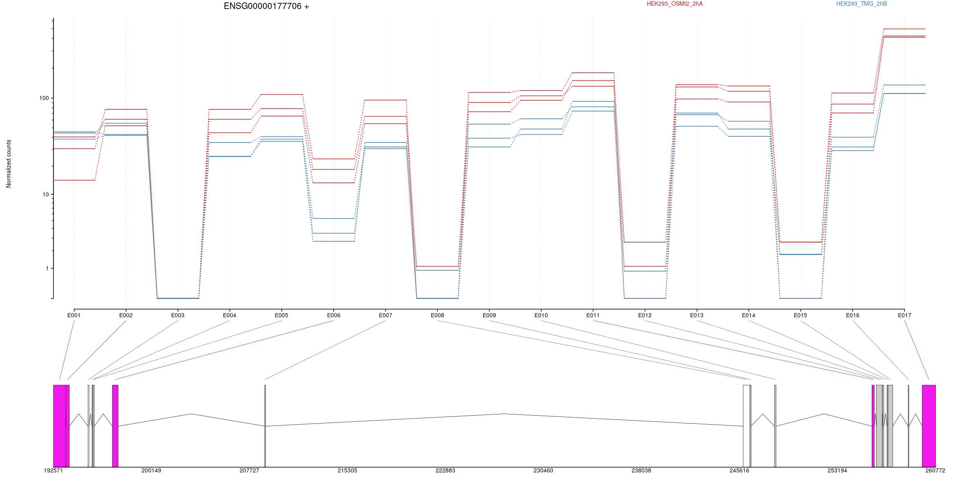Click exon label E008

click(x=437, y=315)
